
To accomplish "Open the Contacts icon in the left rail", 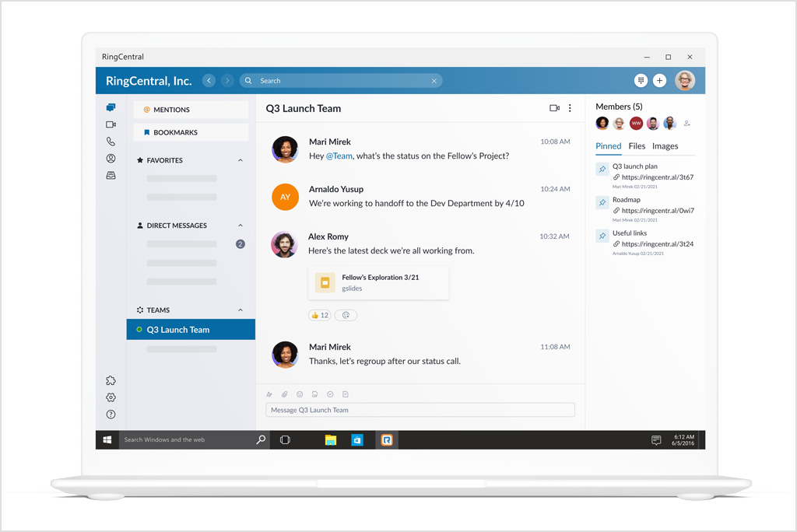I will pos(111,158).
